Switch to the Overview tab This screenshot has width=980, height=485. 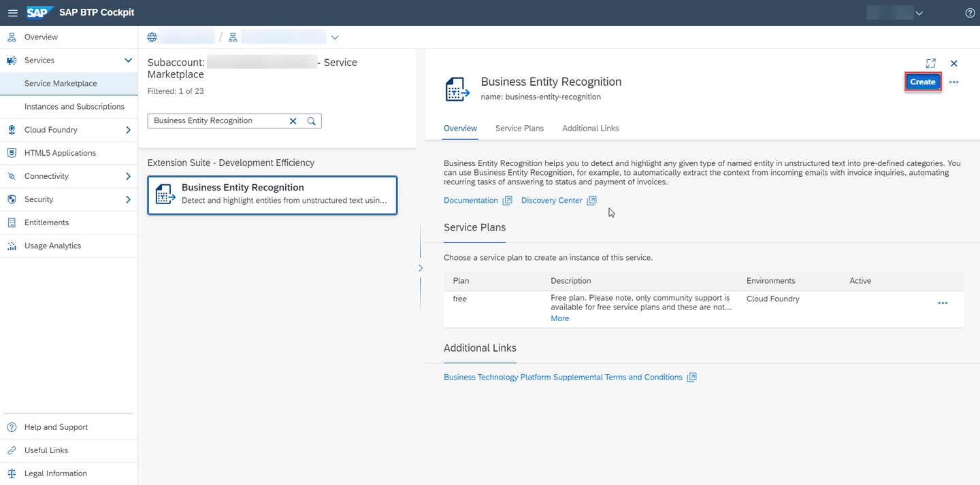pyautogui.click(x=460, y=128)
